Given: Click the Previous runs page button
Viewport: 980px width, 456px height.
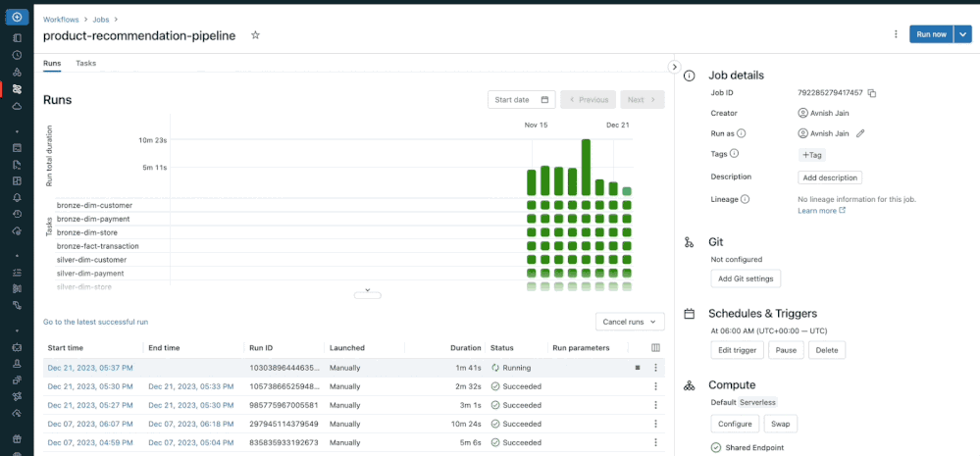Looking at the screenshot, I should point(589,100).
